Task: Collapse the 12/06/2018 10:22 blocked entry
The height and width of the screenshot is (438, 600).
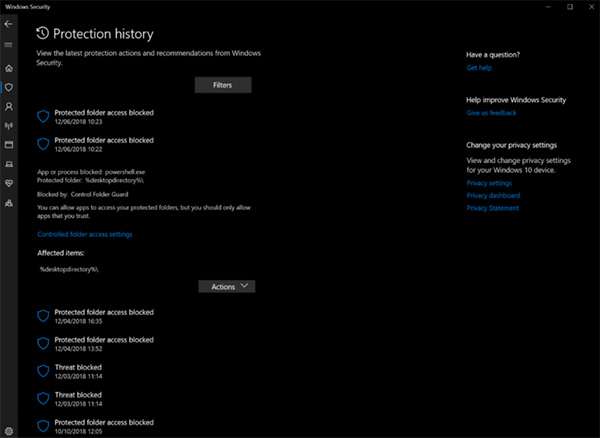Action: coord(103,145)
